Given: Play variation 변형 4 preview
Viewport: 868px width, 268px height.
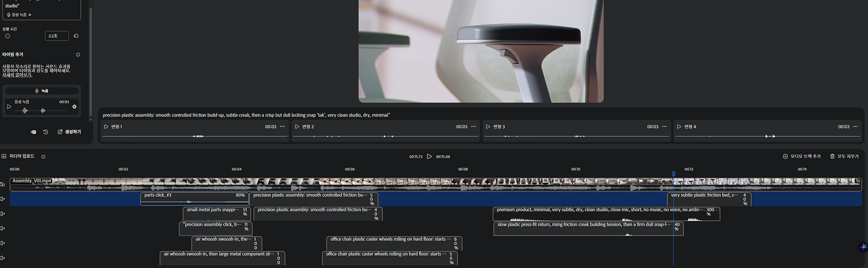Looking at the screenshot, I should [x=679, y=127].
